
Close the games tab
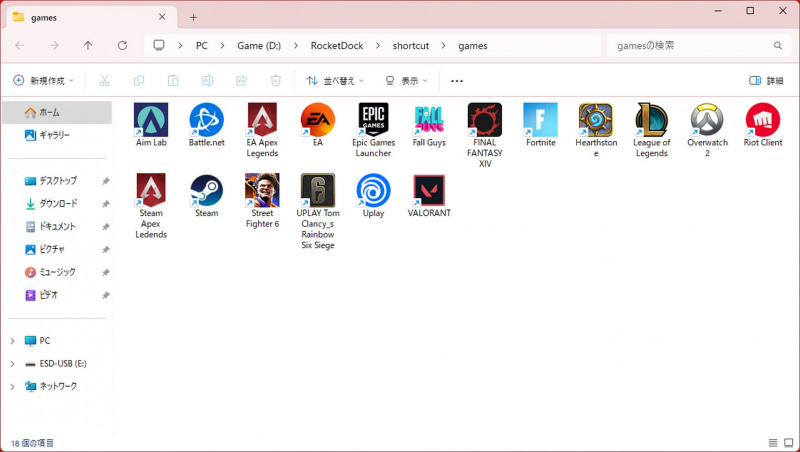pyautogui.click(x=162, y=17)
